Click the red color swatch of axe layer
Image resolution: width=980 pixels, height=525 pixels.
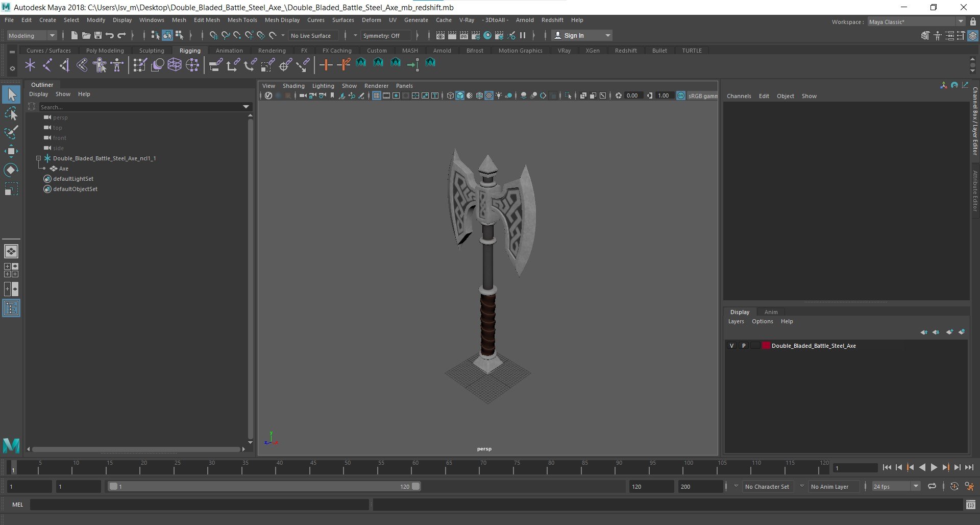click(x=766, y=346)
